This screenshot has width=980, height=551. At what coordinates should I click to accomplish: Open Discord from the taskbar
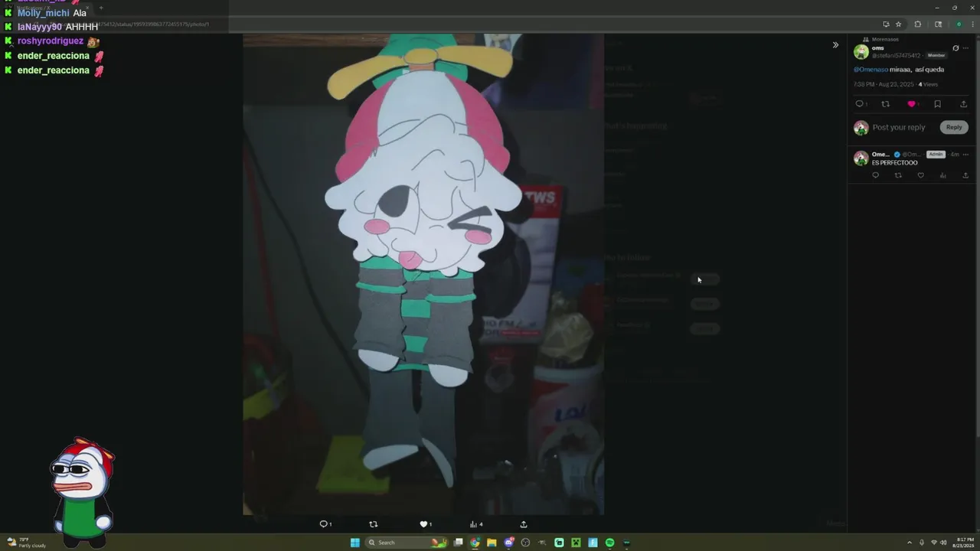508,543
